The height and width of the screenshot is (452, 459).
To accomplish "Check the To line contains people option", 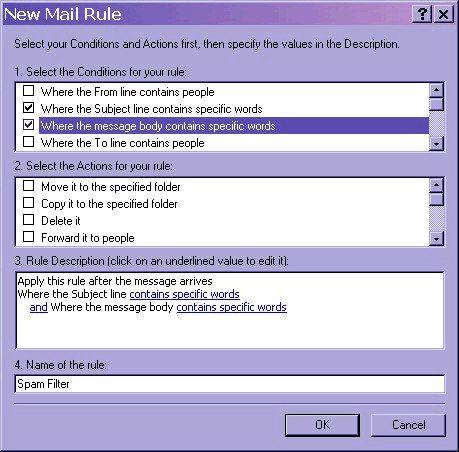I will coord(29,142).
